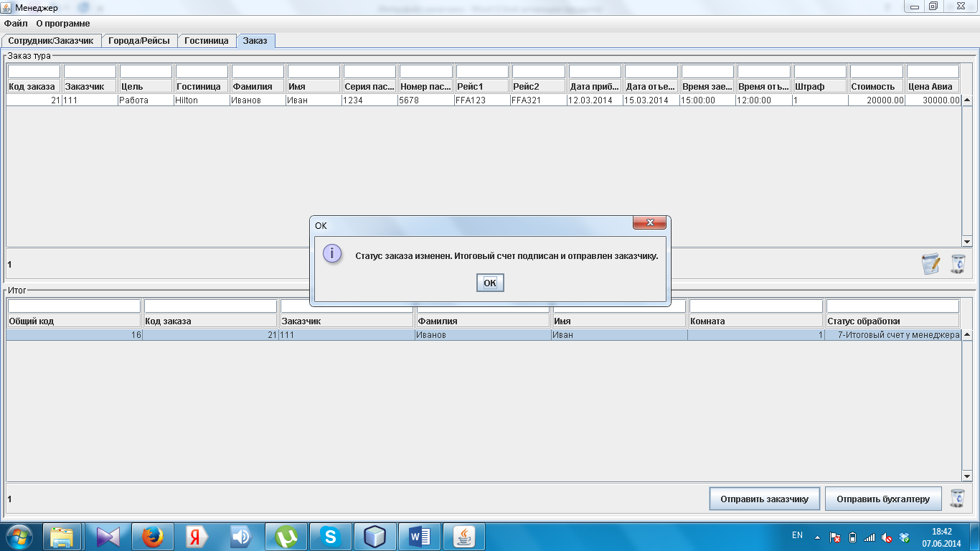Click the EN language indicator in tray

(x=797, y=535)
